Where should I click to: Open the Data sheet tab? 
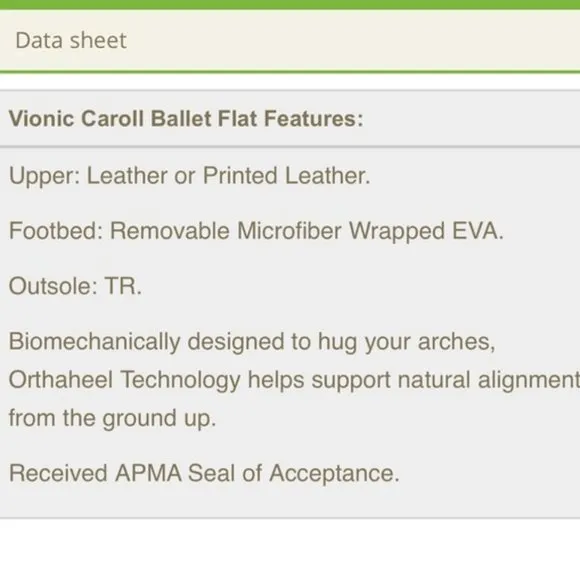71,40
